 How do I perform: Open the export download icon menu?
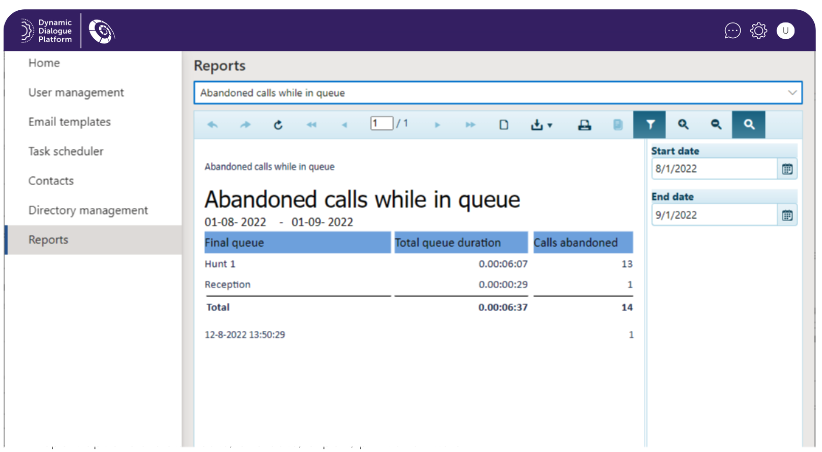point(542,125)
